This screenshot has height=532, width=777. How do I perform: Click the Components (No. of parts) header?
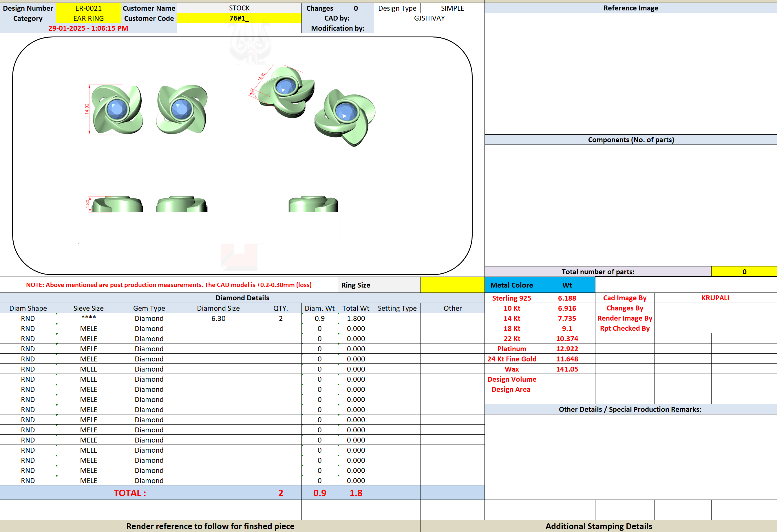tap(630, 140)
